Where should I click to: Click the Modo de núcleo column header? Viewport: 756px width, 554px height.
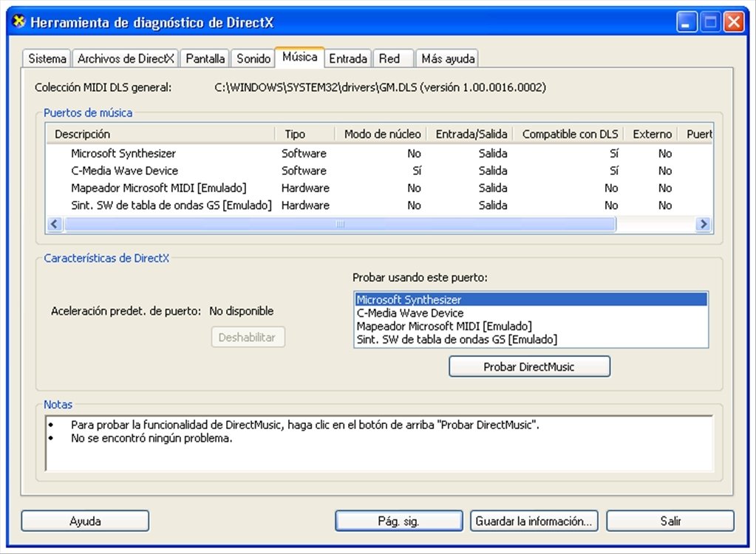[x=382, y=134]
